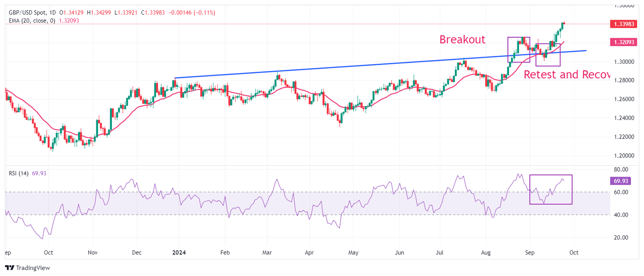Select the 2024 label on the time axis
Viewport: 644px width, 276px height.
pyautogui.click(x=179, y=253)
